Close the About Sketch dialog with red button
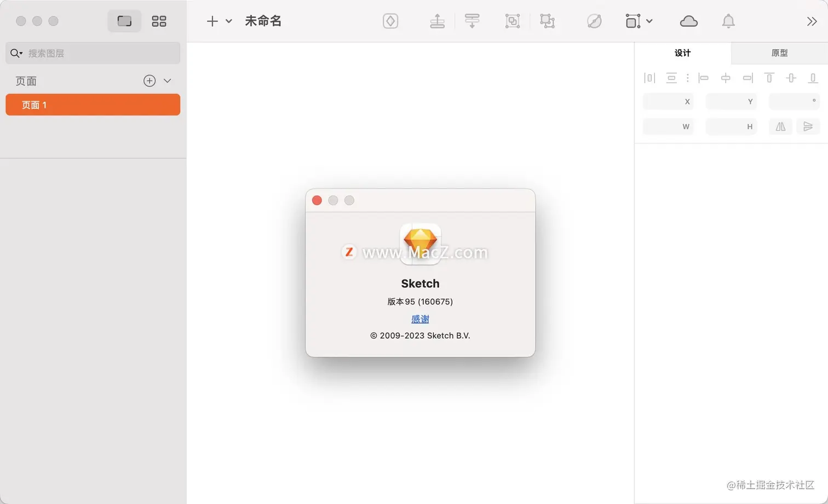This screenshot has height=504, width=828. pyautogui.click(x=317, y=200)
